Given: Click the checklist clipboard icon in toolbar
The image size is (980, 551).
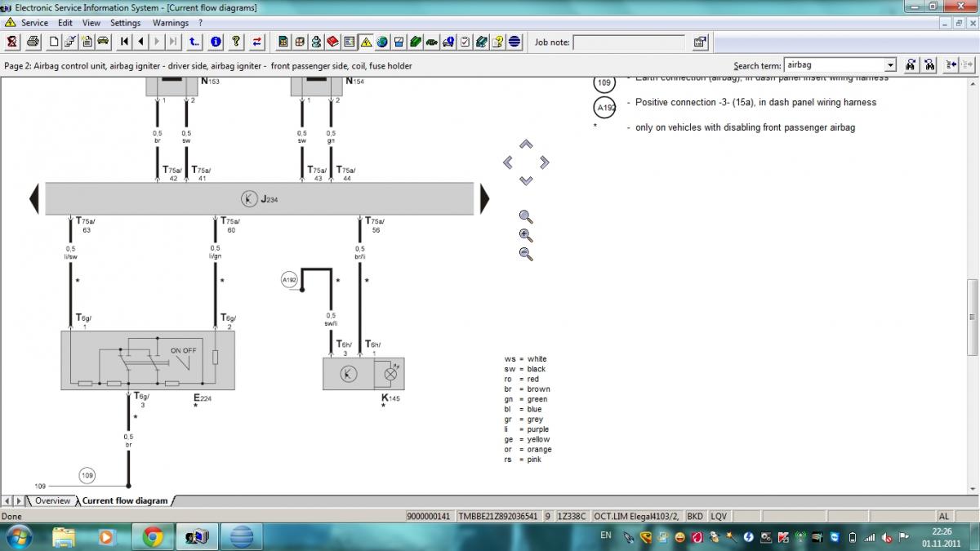Looking at the screenshot, I should pyautogui.click(x=464, y=42).
